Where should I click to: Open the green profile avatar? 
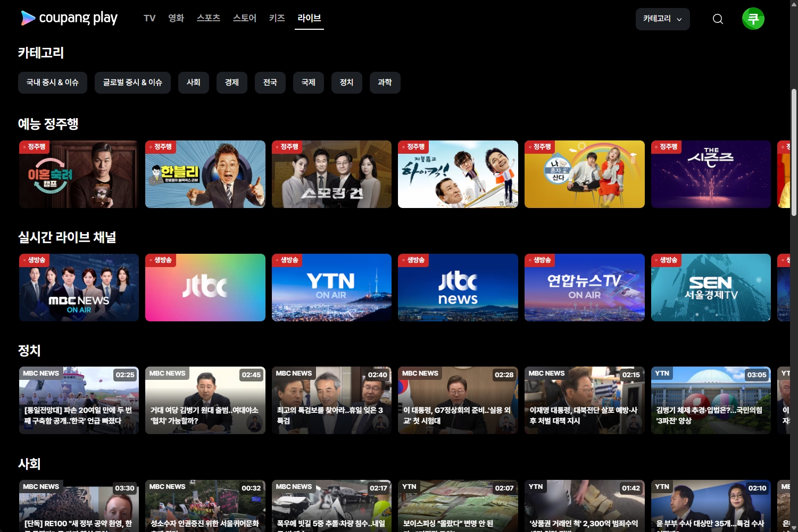tap(753, 19)
